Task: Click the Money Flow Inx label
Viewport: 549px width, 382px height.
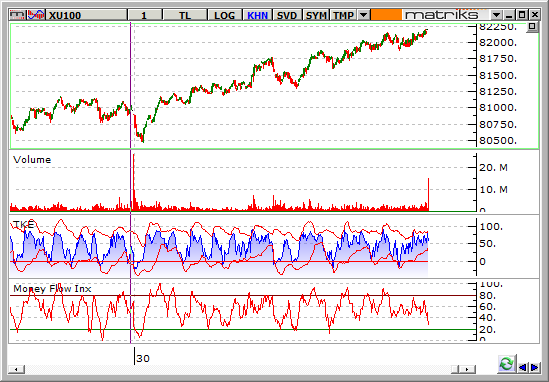Action: pyautogui.click(x=52, y=289)
